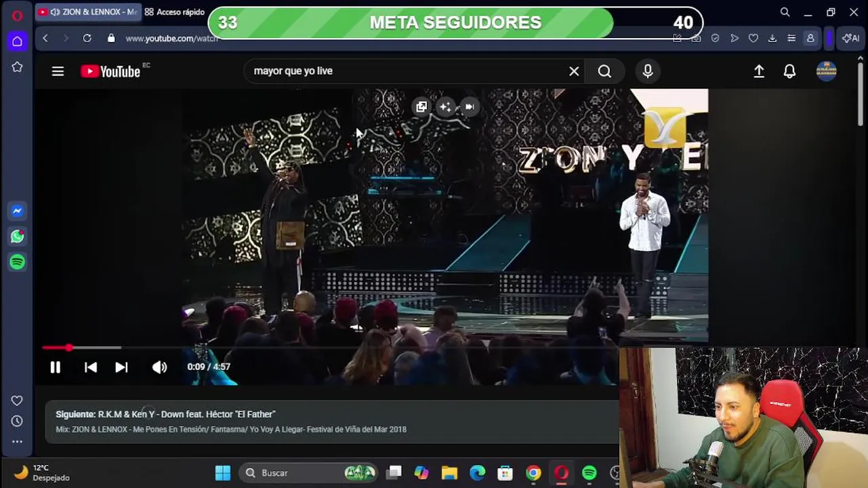868x488 pixels.
Task: Mute video with the speaker icon
Action: (159, 367)
